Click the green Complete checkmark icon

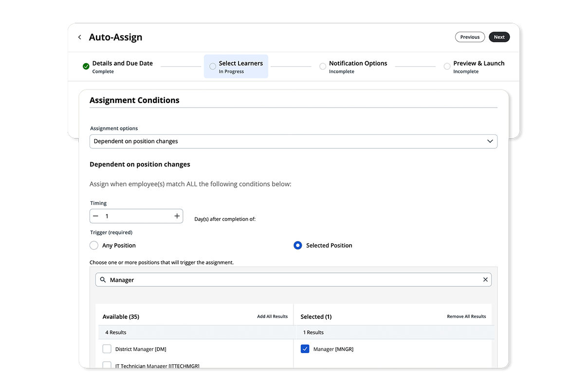coord(86,66)
